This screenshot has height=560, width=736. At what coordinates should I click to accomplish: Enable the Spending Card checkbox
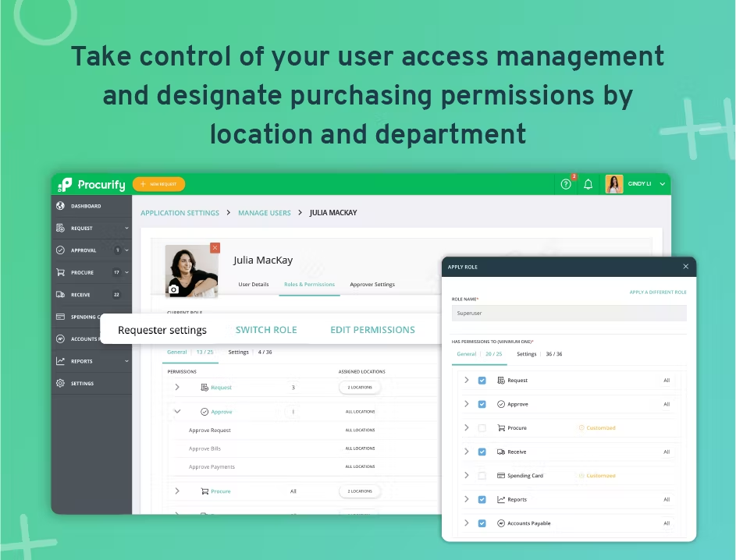[x=482, y=476]
